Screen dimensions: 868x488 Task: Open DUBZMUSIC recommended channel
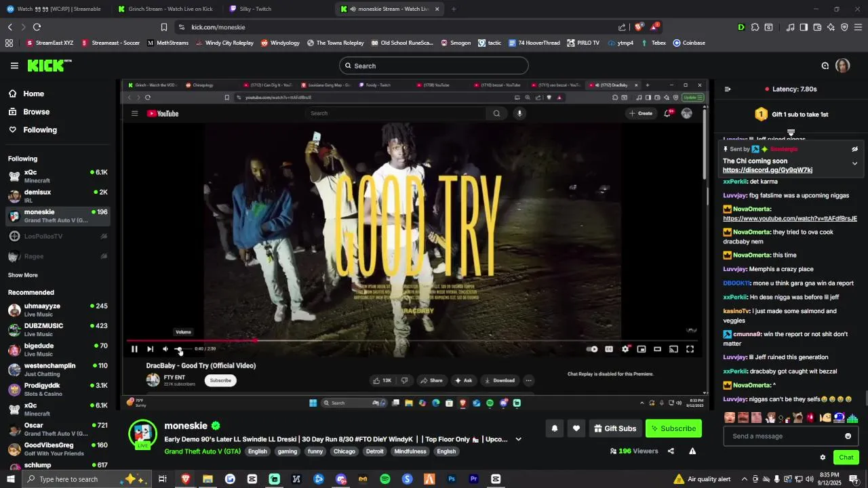58,329
